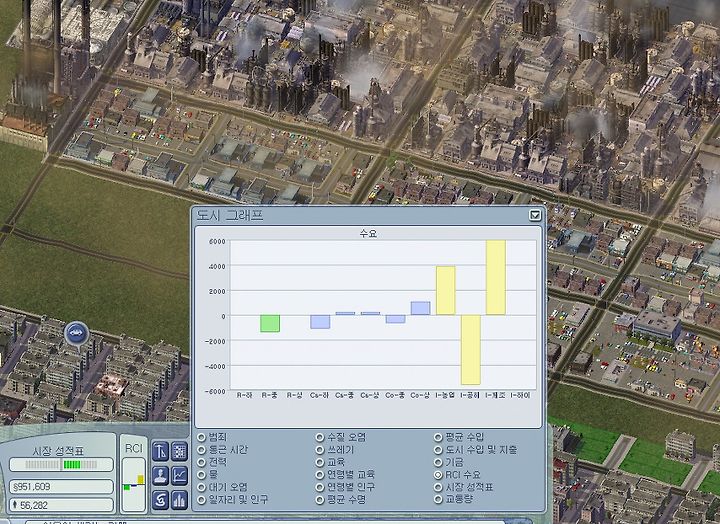Open the advisor person icon
Image resolution: width=720 pixels, height=524 pixels.
pos(160,476)
